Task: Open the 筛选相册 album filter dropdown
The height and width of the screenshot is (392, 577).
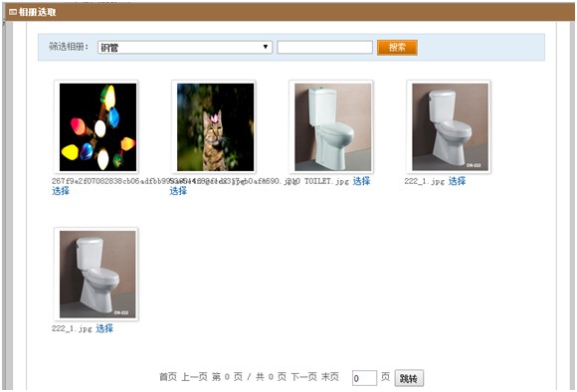Action: [x=185, y=47]
